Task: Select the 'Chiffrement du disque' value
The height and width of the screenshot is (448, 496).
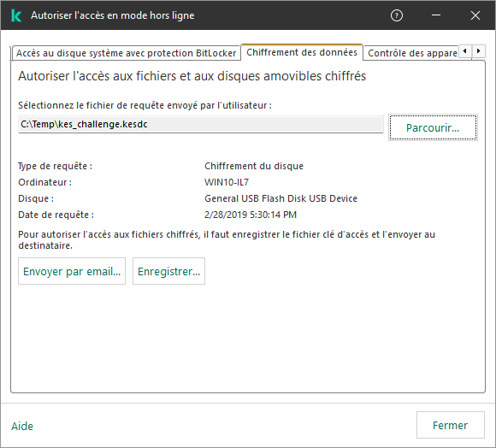Action: pos(254,166)
